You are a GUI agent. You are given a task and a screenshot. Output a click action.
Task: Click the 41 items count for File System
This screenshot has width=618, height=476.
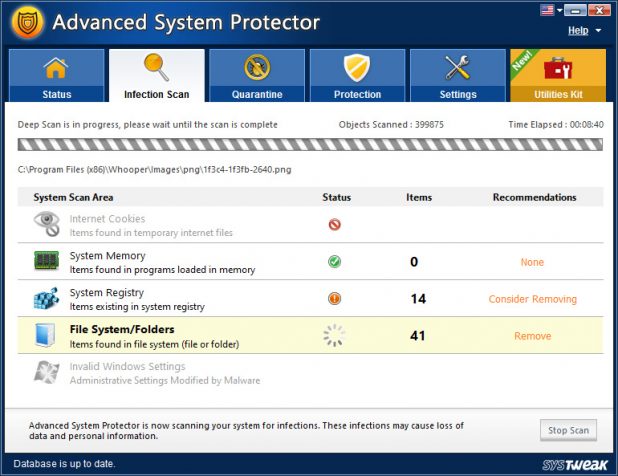pyautogui.click(x=418, y=336)
